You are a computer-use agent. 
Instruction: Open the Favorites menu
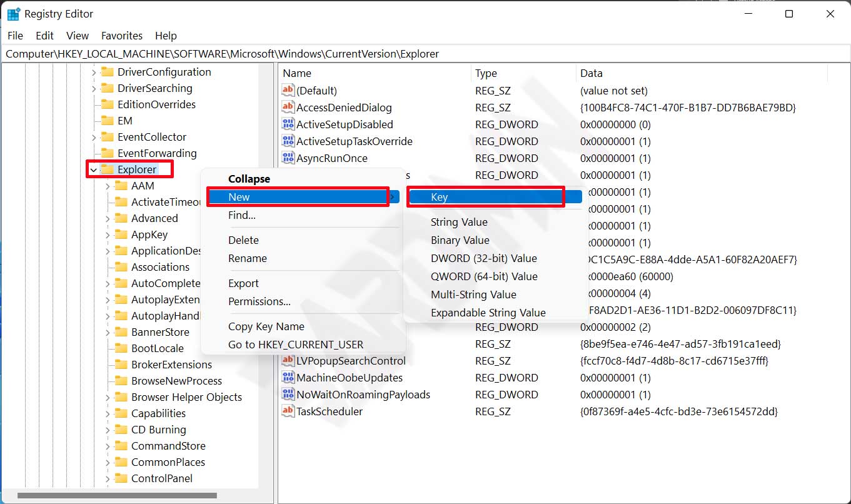point(122,36)
